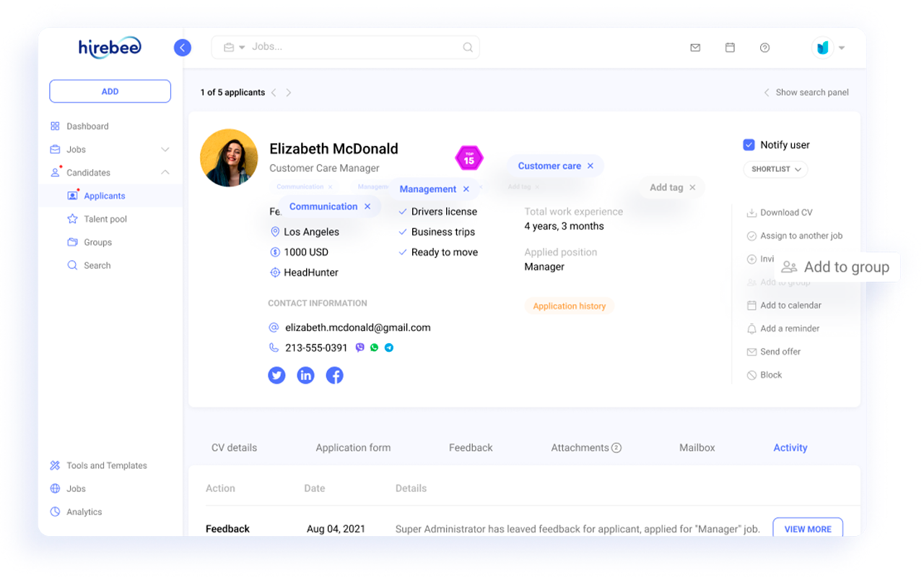Image resolution: width=924 pixels, height=578 pixels.
Task: Open the SHORTLIST status dropdown
Action: (775, 169)
